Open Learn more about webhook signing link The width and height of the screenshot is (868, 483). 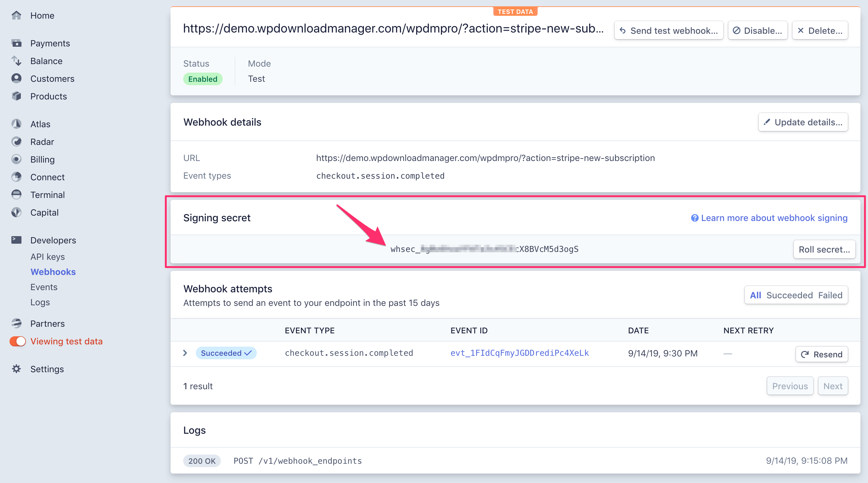(774, 218)
